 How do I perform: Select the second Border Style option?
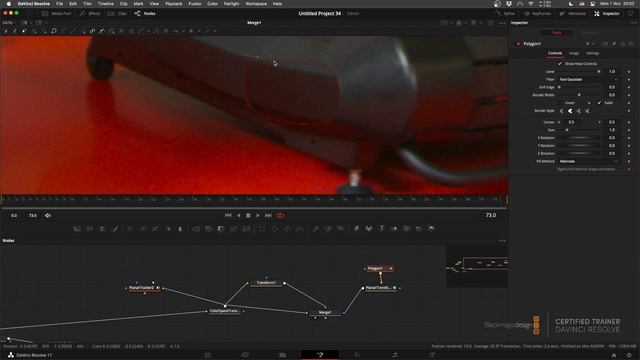coord(570,111)
